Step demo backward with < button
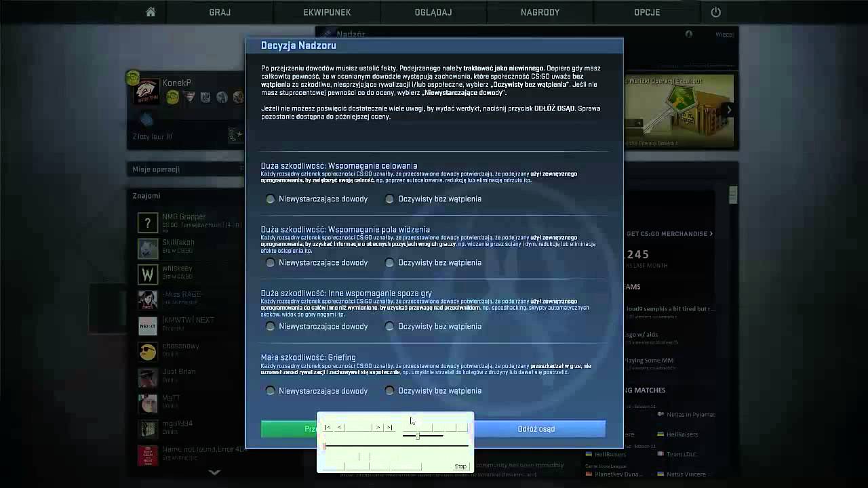868x488 pixels. tap(340, 427)
